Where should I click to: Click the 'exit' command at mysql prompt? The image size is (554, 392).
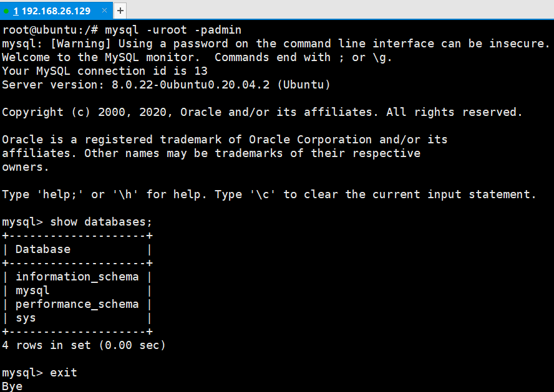point(64,373)
